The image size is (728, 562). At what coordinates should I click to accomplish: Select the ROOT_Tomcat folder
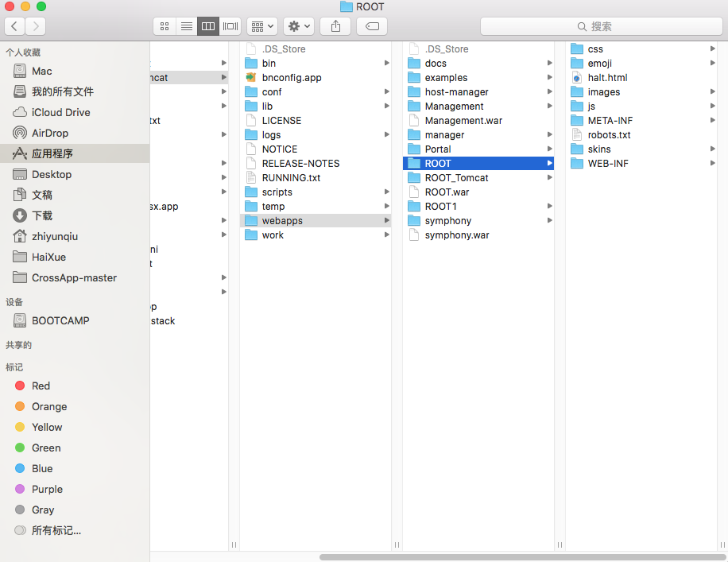478,178
